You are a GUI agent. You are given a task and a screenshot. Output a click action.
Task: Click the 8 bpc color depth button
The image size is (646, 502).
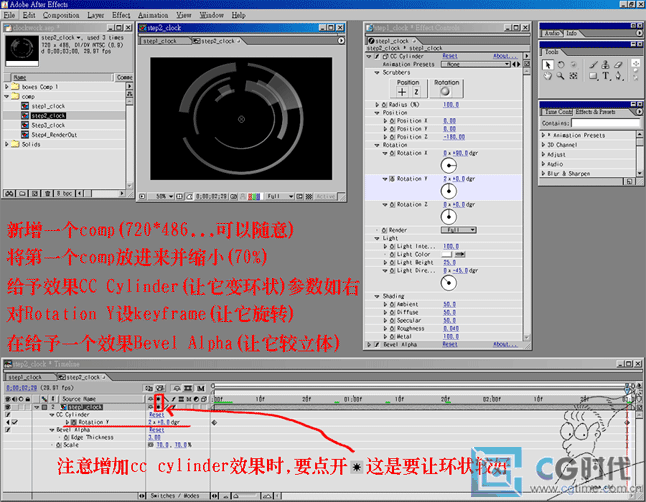pos(65,193)
